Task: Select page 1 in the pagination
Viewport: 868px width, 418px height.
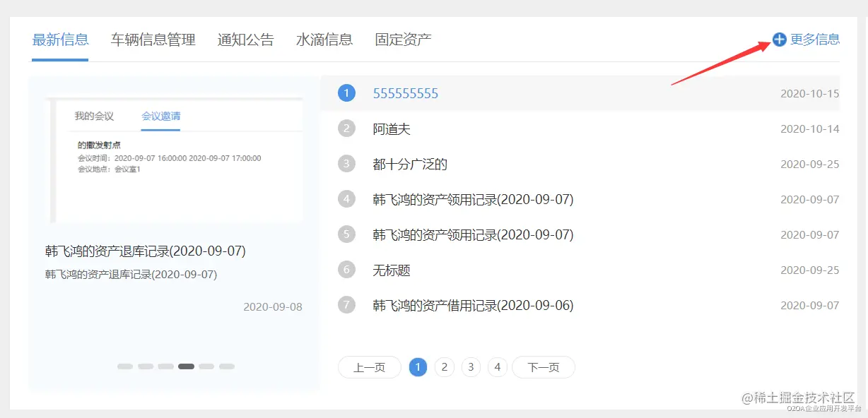Action: click(x=418, y=367)
